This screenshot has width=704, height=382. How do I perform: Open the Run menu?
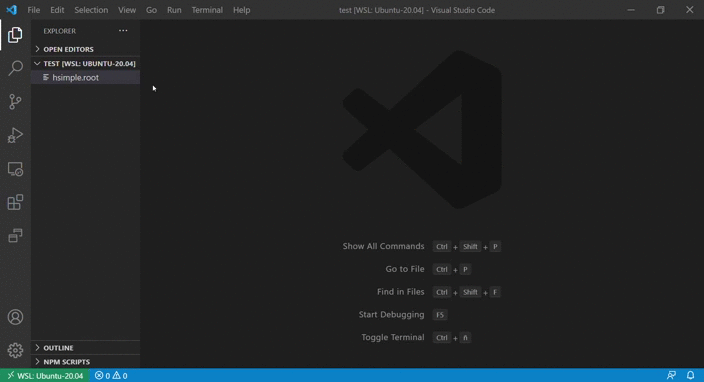(x=174, y=10)
